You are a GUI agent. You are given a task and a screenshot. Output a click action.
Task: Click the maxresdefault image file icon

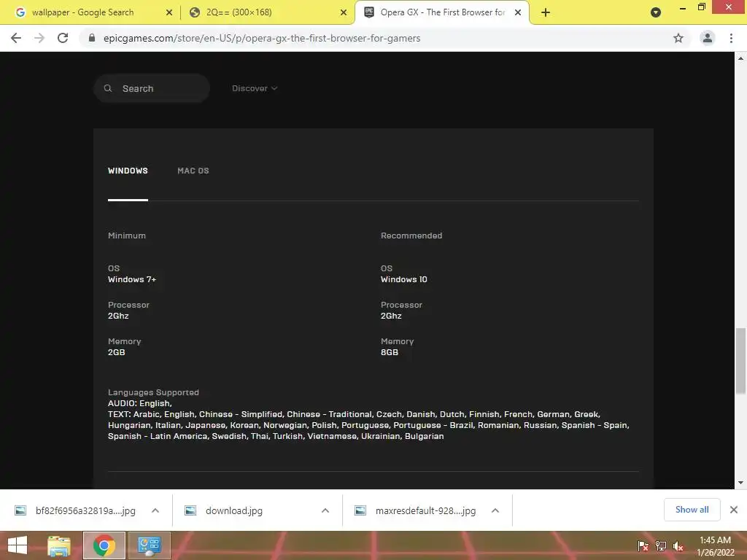click(360, 510)
